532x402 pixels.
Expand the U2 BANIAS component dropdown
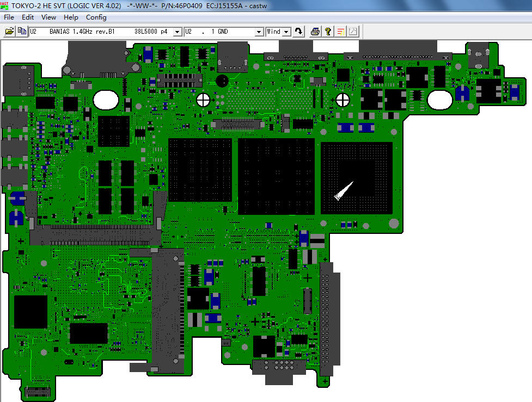177,32
